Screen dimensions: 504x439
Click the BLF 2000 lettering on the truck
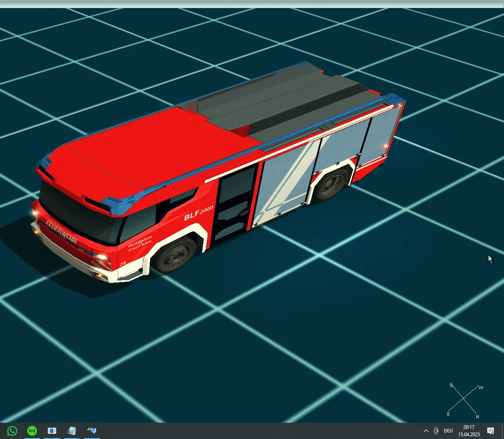pyautogui.click(x=199, y=213)
